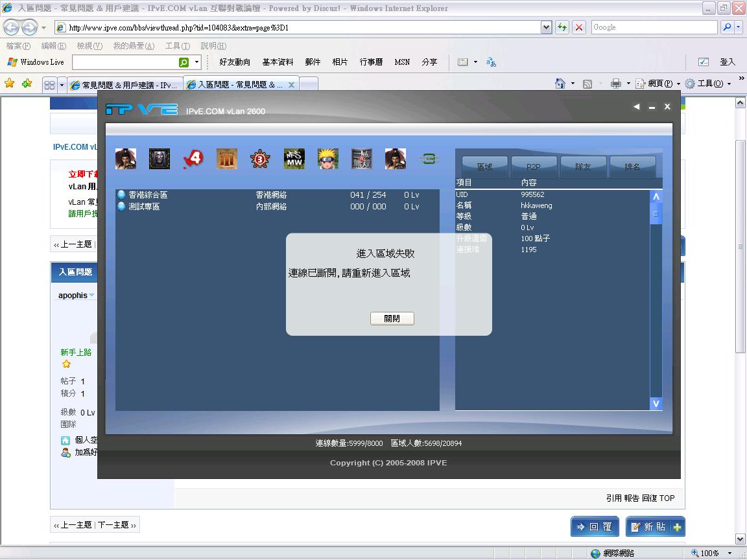This screenshot has height=560, width=747.
Task: Choose the Red Alert 3 star icon
Action: click(260, 159)
